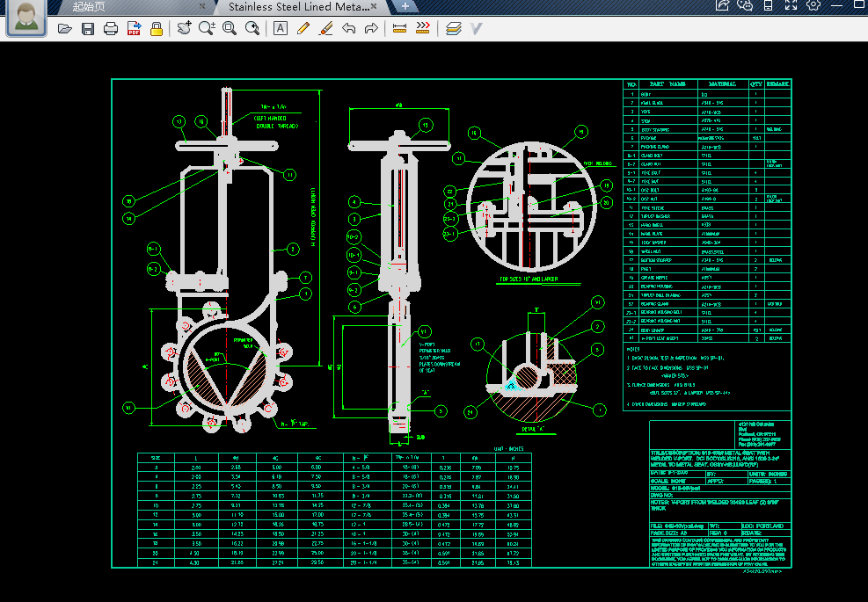Select the zoom window tool
Screen dimensions: 868x602
click(x=230, y=28)
